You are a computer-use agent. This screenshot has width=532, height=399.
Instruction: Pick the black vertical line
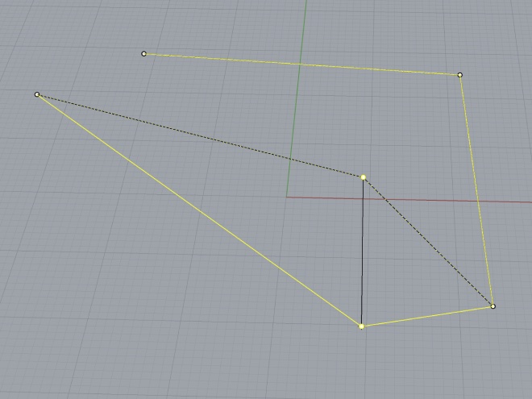(x=363, y=251)
